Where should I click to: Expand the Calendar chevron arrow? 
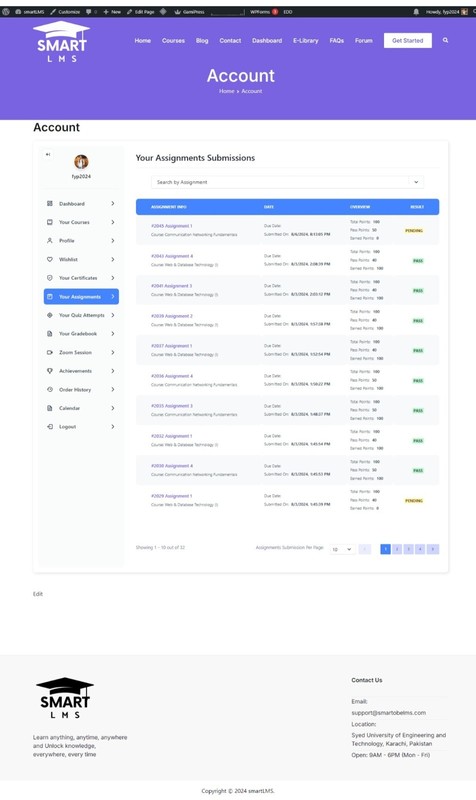(113, 408)
